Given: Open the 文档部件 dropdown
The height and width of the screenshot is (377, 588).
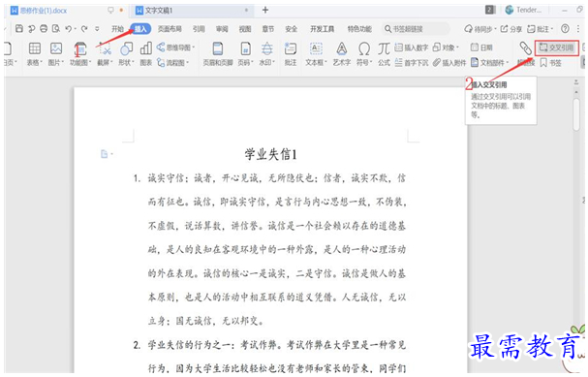Looking at the screenshot, I should coord(490,63).
